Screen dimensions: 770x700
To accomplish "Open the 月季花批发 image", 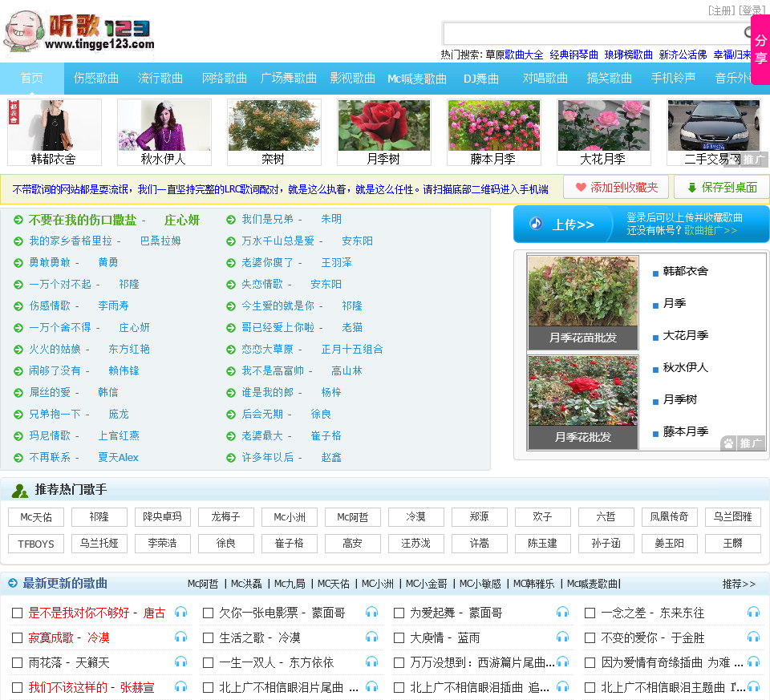I will click(582, 402).
